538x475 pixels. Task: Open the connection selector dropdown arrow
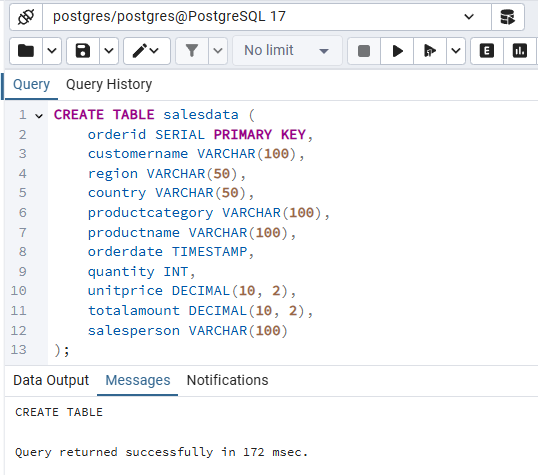(x=469, y=17)
